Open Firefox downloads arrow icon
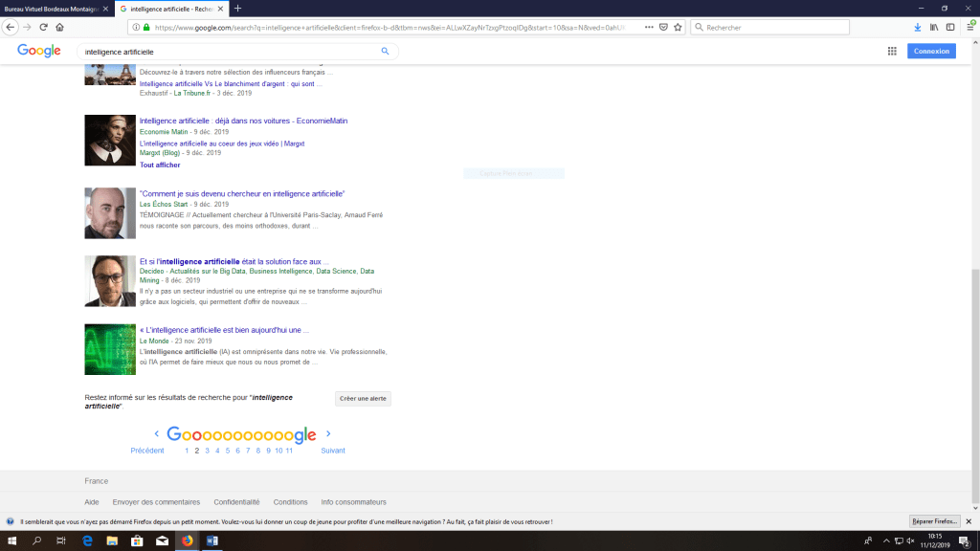This screenshot has height=551, width=980. click(918, 28)
